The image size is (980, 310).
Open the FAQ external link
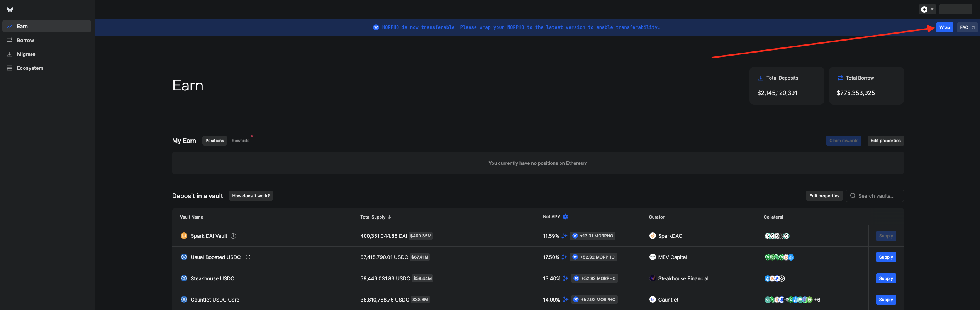pyautogui.click(x=967, y=27)
